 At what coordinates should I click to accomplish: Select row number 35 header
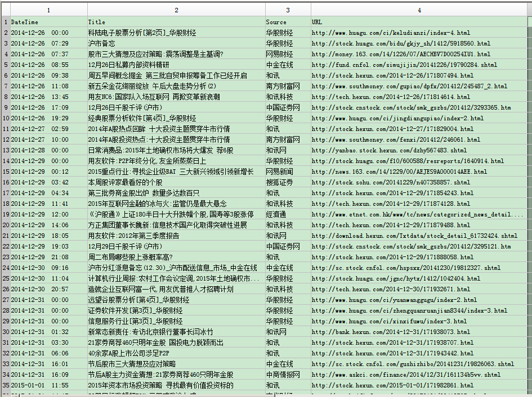[x=6, y=386]
